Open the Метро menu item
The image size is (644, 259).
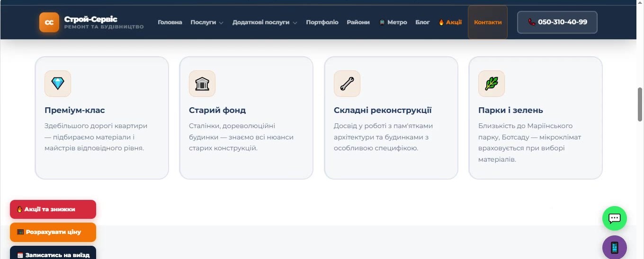(x=393, y=22)
